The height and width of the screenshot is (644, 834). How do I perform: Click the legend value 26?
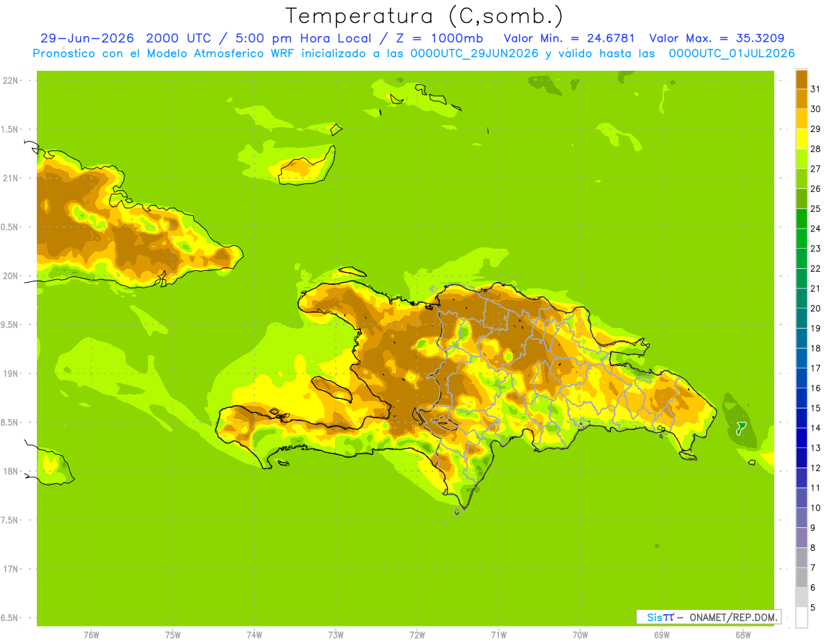815,189
